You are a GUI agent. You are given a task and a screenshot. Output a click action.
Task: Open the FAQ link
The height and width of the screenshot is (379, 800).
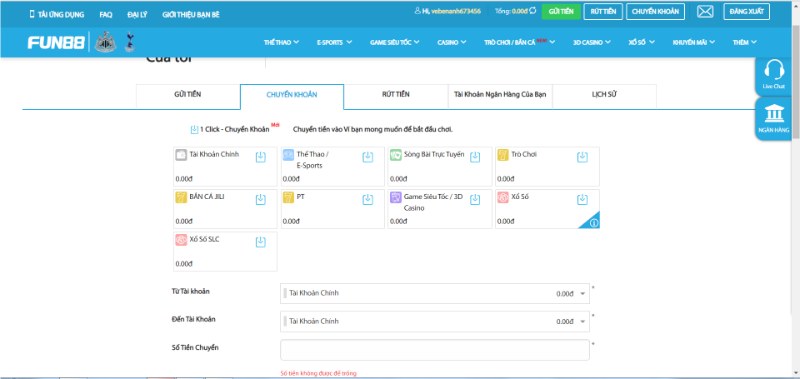pos(106,15)
